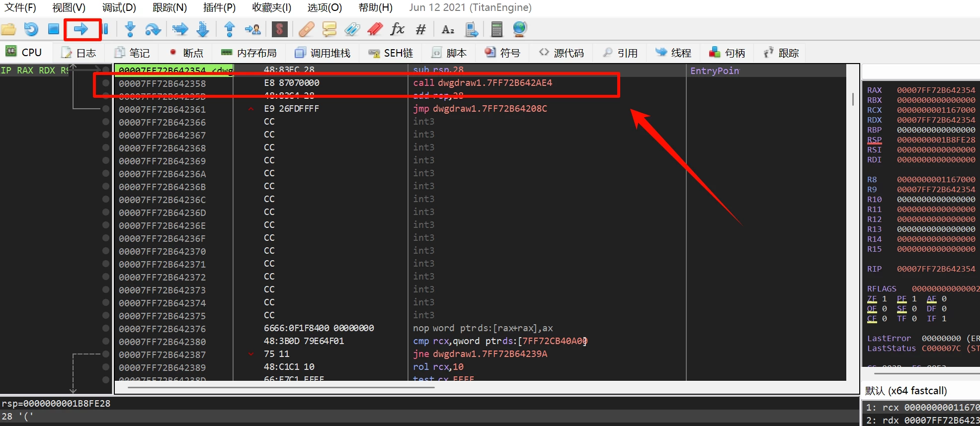Image resolution: width=980 pixels, height=426 pixels.
Task: Open the Patches bandage icon
Action: [306, 29]
